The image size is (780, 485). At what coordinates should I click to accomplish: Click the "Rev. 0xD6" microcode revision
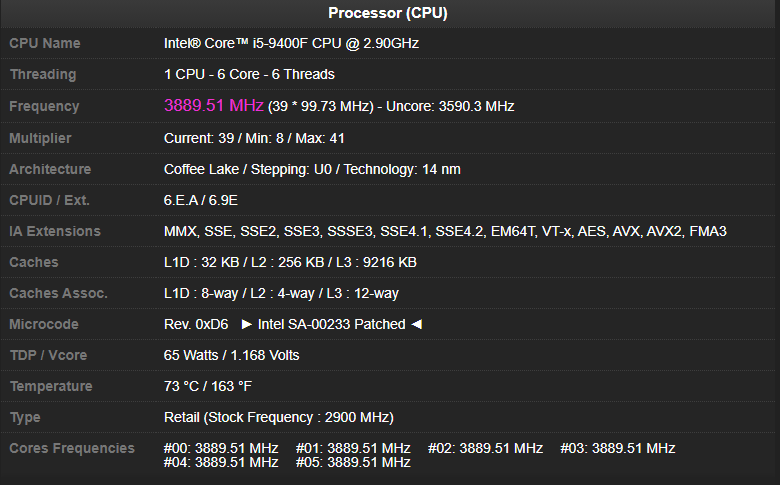196,324
